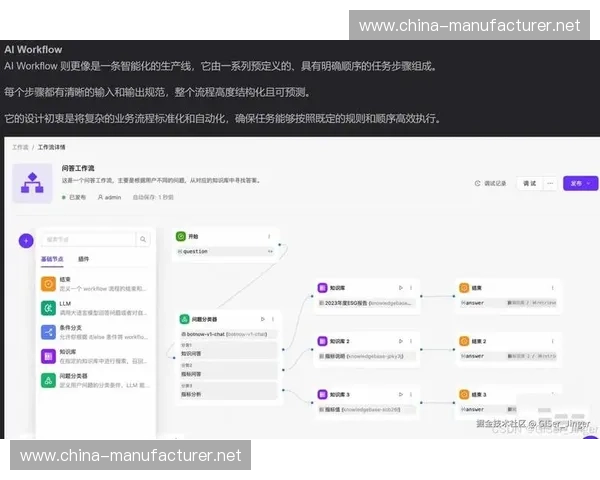
Task: Click the orange icon of first 结束 canvas node
Action: (464, 287)
